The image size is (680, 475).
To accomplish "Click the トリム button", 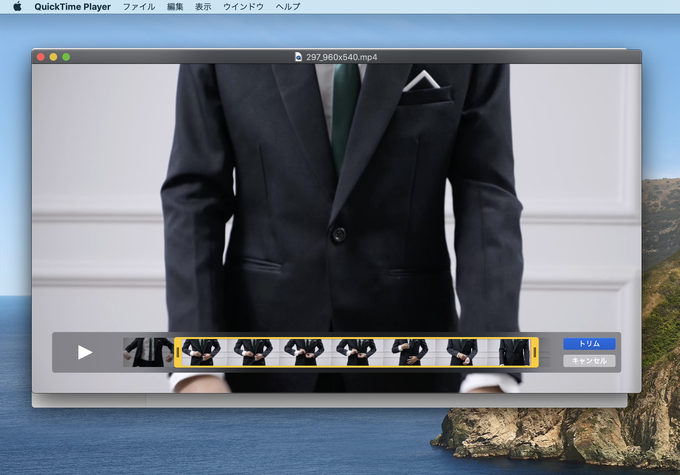I will (589, 344).
